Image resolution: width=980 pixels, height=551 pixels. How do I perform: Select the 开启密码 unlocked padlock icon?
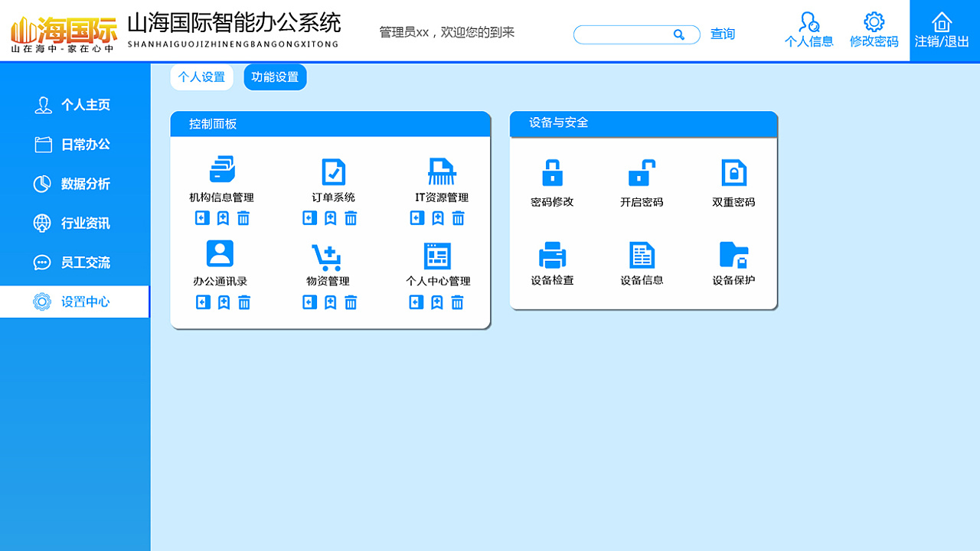(642, 173)
